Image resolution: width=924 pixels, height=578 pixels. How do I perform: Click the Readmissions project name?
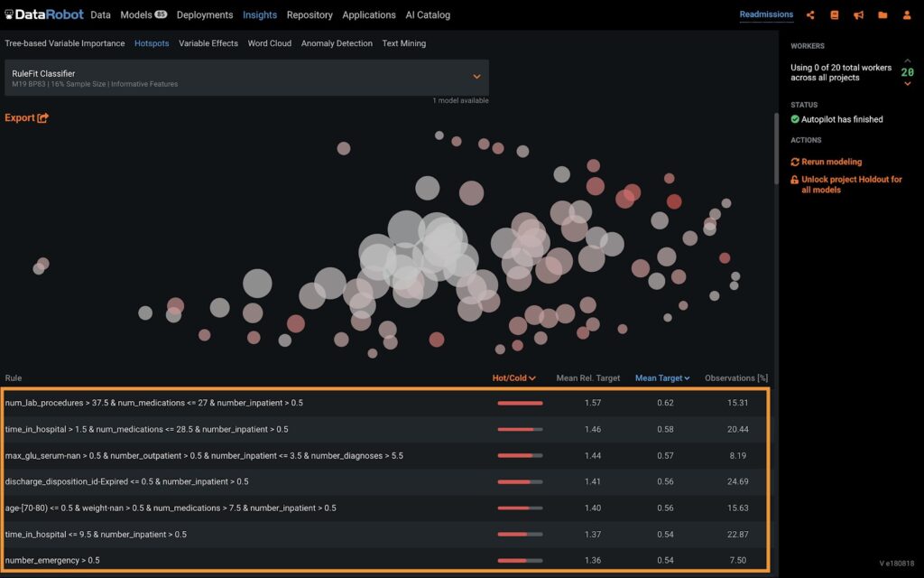click(x=766, y=14)
